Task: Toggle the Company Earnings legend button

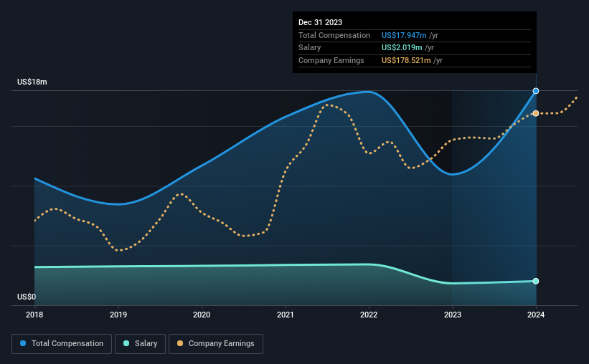Action: 216,344
